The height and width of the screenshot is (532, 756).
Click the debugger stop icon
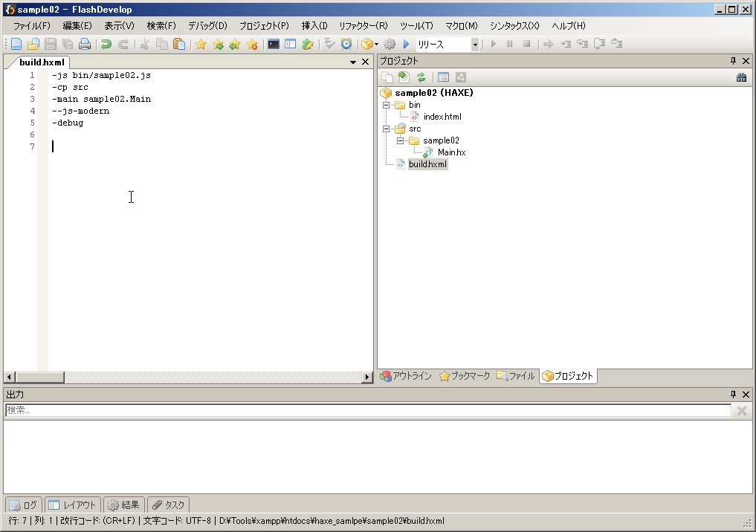tap(527, 44)
